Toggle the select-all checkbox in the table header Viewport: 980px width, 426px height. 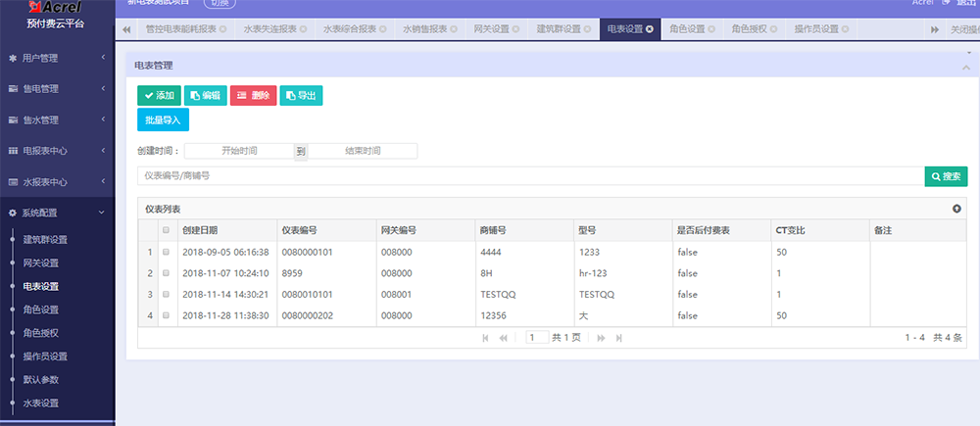pyautogui.click(x=166, y=230)
